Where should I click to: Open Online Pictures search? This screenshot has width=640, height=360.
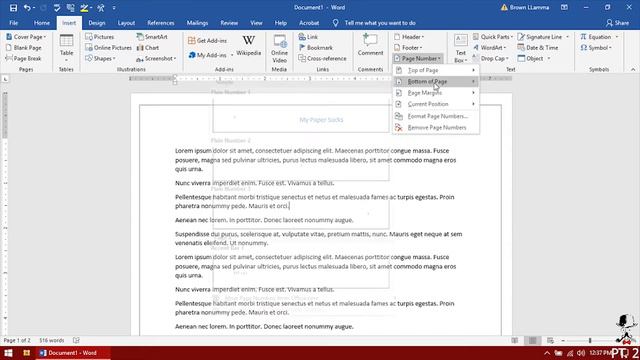click(108, 47)
